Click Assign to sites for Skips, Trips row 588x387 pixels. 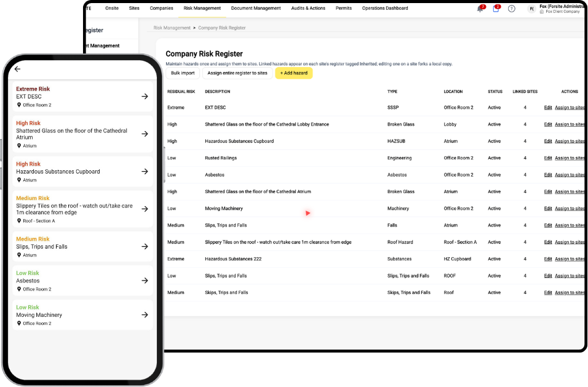570,293
